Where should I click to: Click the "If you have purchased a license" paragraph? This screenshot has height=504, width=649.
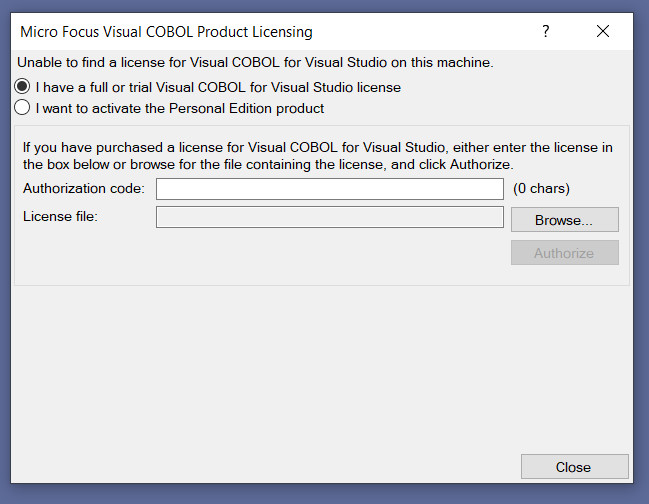(319, 155)
